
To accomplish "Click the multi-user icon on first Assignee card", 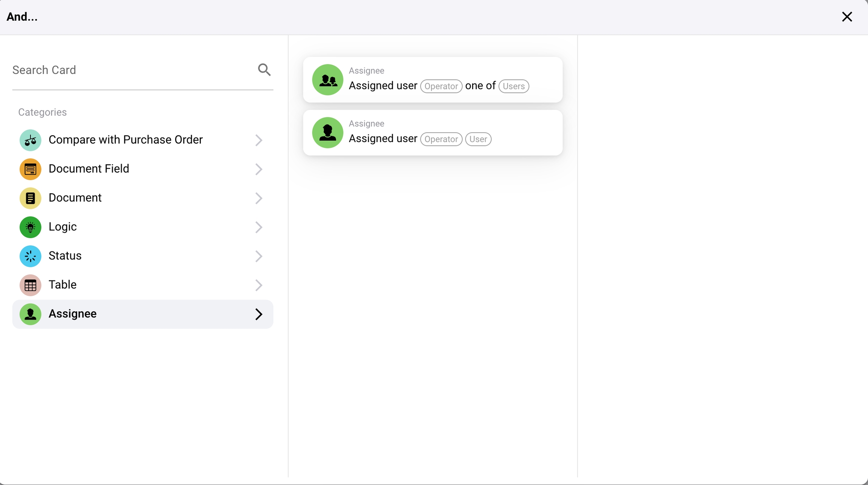I will click(x=327, y=80).
